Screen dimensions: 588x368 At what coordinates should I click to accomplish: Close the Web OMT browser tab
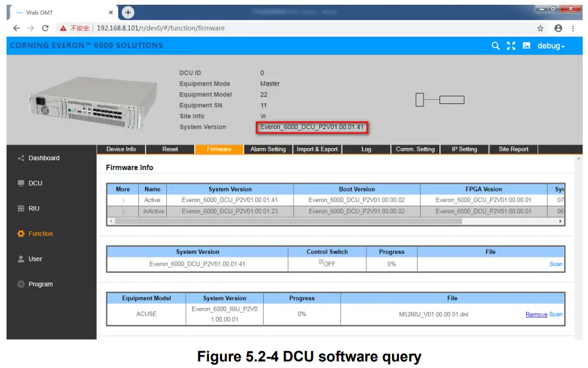[110, 12]
